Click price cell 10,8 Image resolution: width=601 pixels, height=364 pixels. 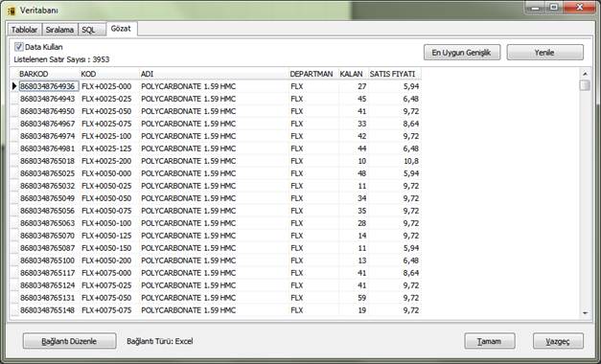pyautogui.click(x=395, y=161)
